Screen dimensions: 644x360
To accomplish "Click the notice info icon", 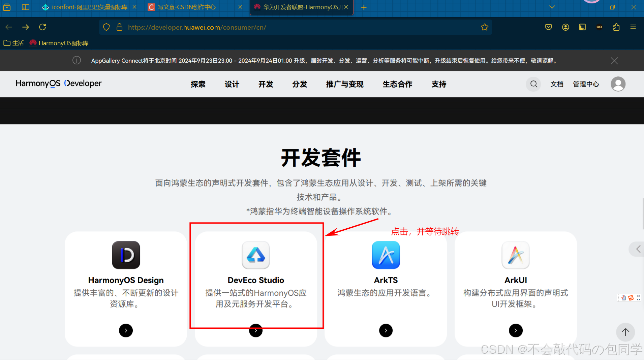I will [77, 60].
